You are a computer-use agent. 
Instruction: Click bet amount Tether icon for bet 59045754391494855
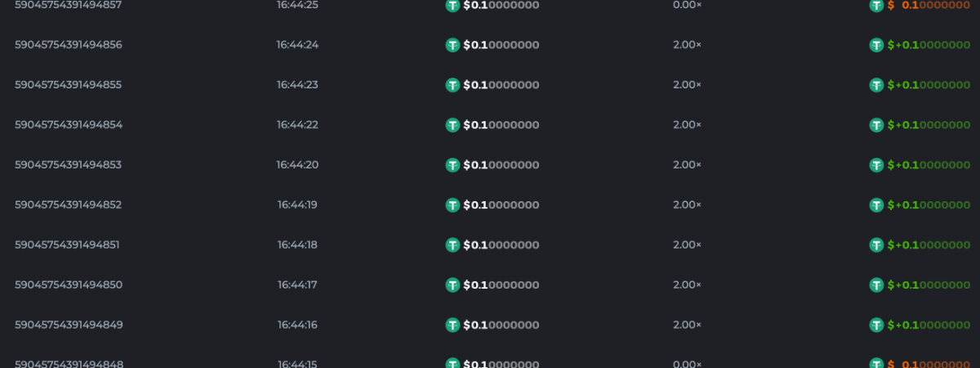(x=452, y=85)
